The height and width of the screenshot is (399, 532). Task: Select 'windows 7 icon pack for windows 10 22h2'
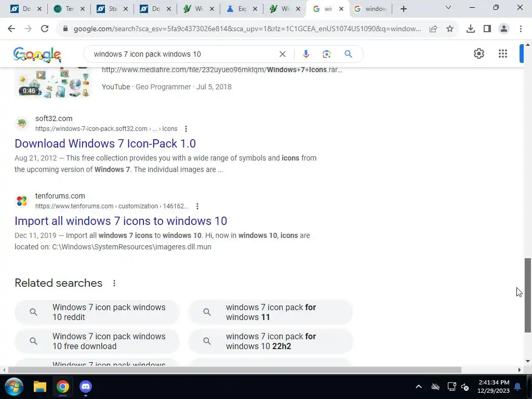[x=270, y=341]
